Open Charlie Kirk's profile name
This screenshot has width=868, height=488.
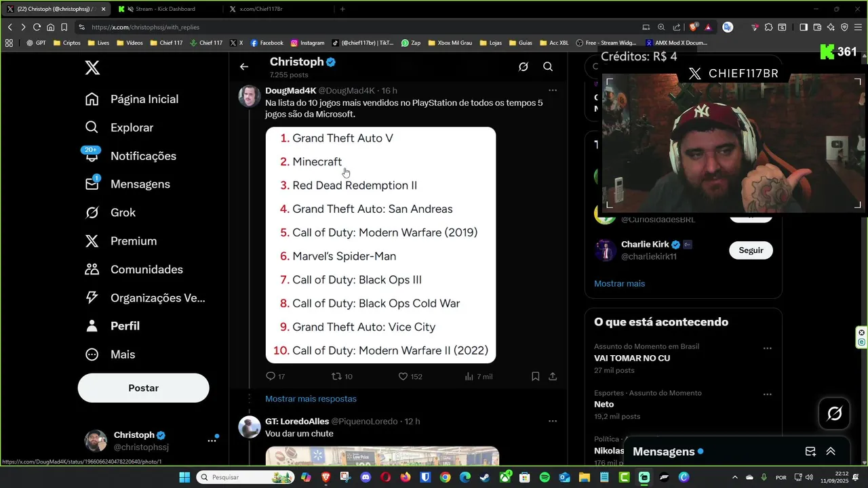(645, 244)
